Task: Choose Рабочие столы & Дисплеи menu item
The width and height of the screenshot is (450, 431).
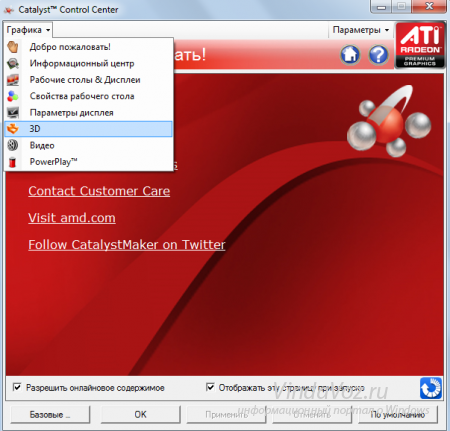Action: click(x=89, y=80)
